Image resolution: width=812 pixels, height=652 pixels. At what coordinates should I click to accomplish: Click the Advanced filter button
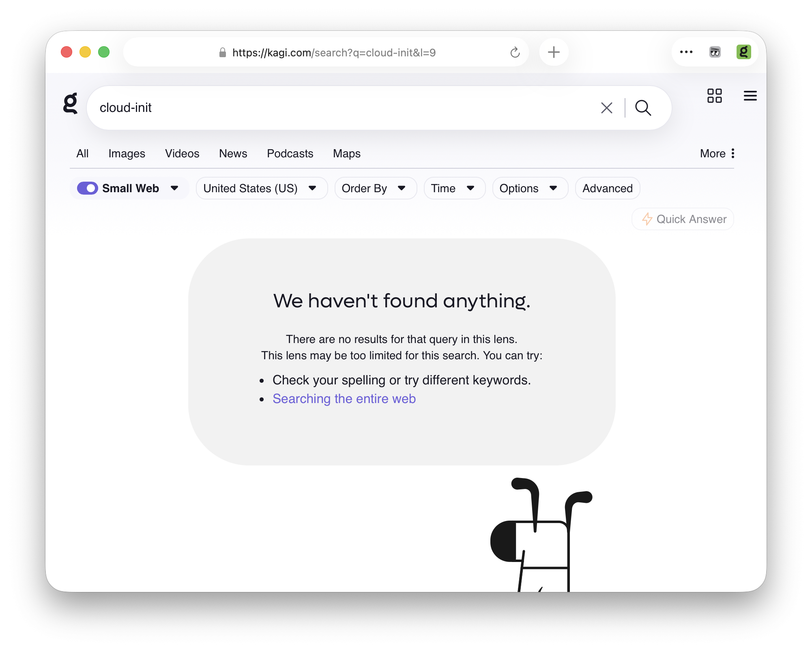click(607, 188)
